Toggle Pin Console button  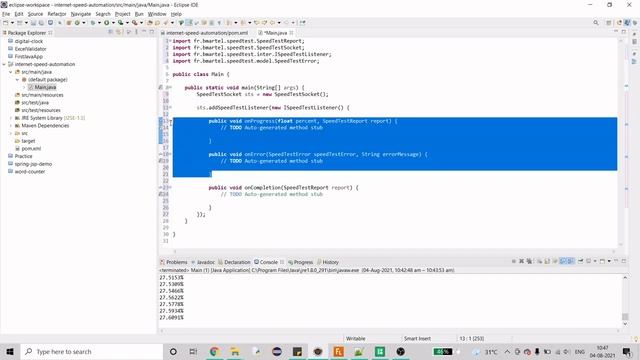click(580, 261)
